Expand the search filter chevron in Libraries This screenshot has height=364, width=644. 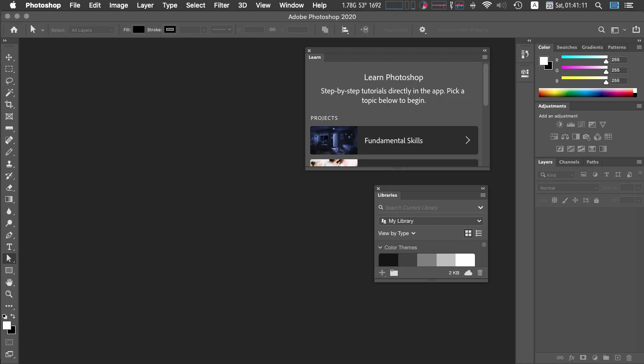point(481,208)
